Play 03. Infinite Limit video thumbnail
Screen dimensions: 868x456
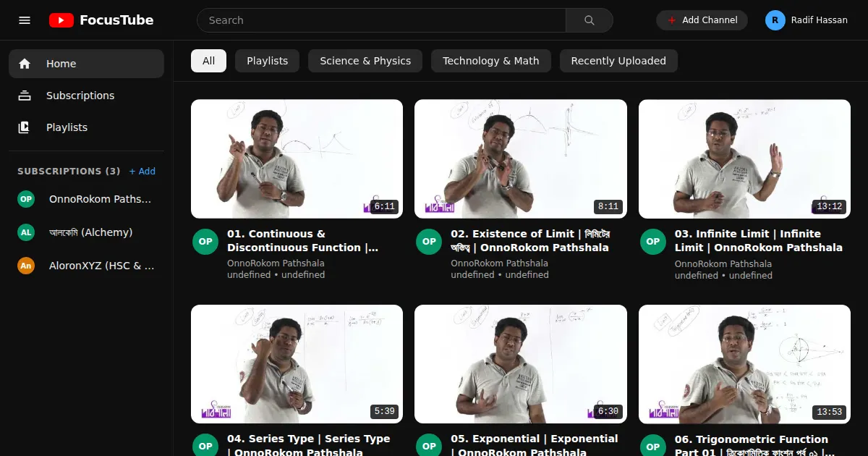744,159
